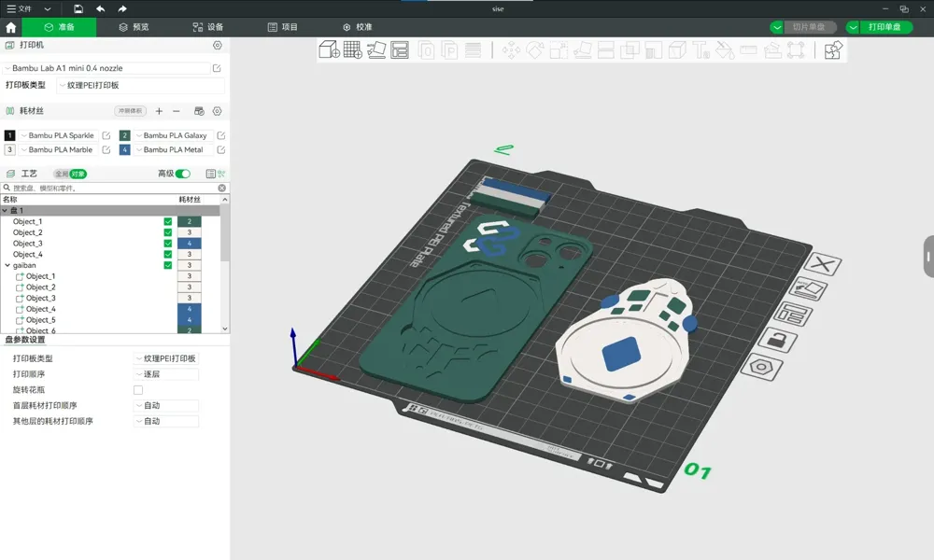Switch to the 项目 project tab
934x560 pixels.
[283, 27]
